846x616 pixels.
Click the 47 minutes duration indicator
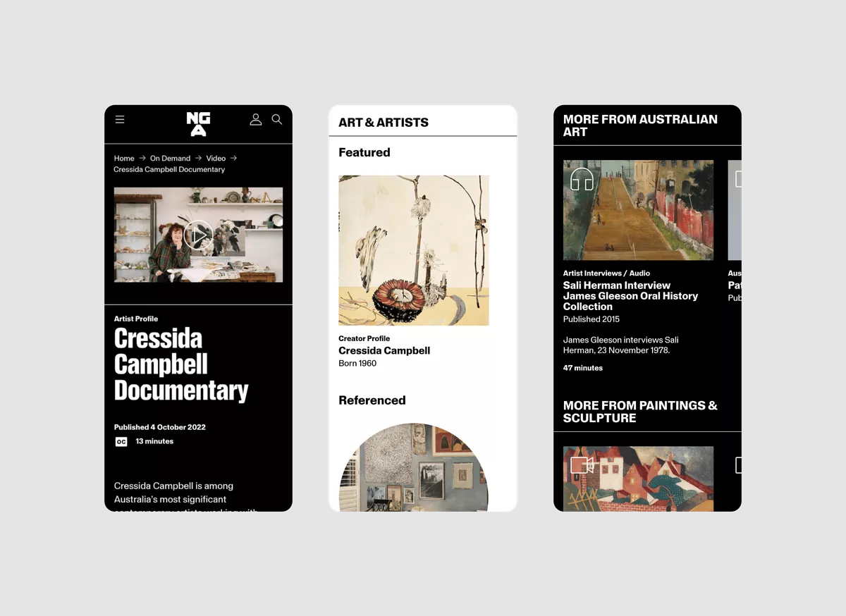pyautogui.click(x=582, y=367)
